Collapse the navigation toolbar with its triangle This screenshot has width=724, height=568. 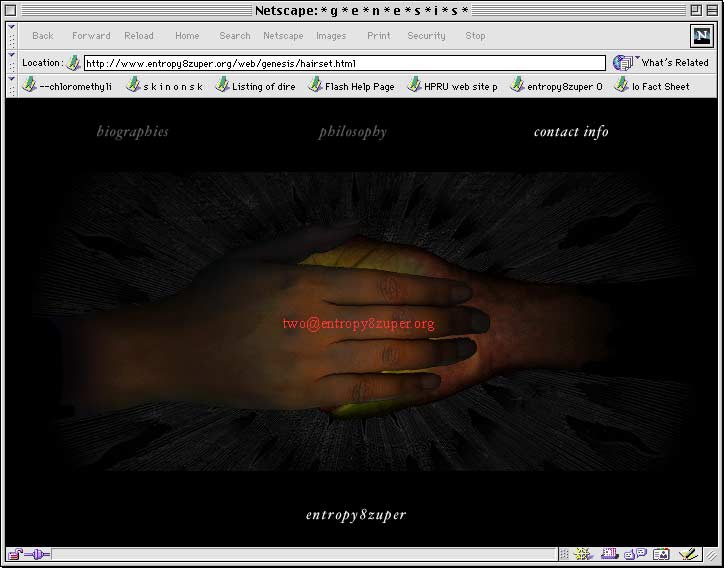tap(11, 28)
